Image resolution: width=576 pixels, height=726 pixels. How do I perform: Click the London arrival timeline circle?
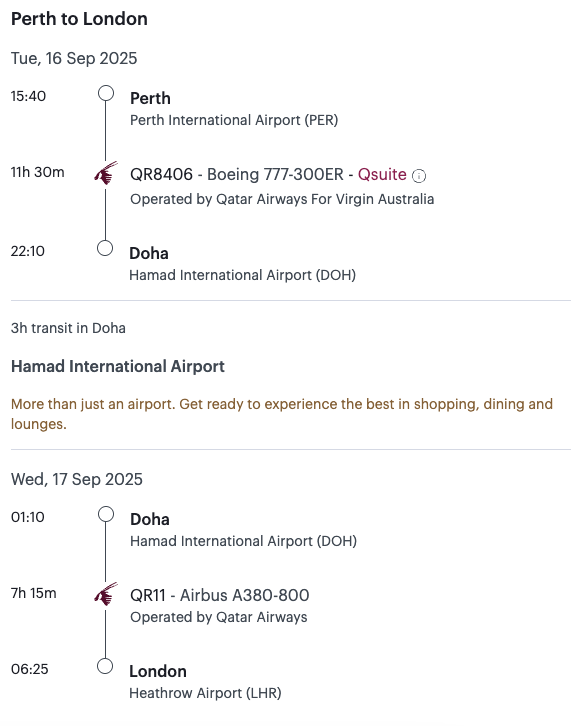105,666
